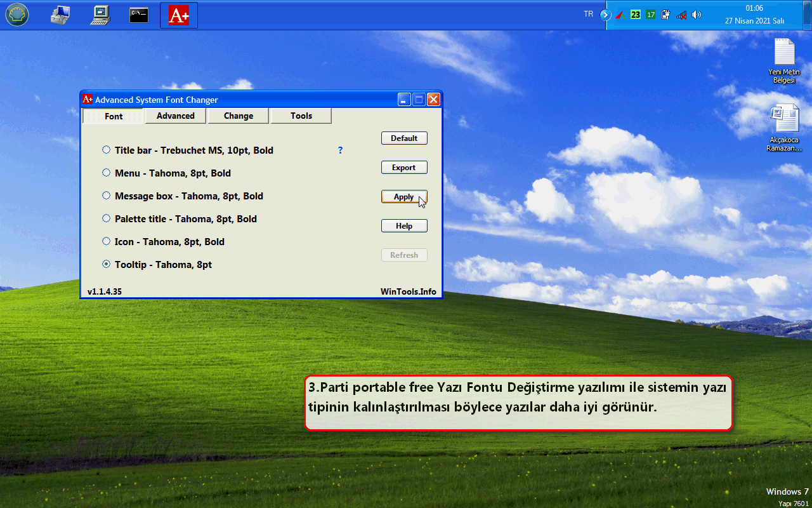The image size is (812, 508).
Task: Select the Menu radio button
Action: tap(106, 173)
